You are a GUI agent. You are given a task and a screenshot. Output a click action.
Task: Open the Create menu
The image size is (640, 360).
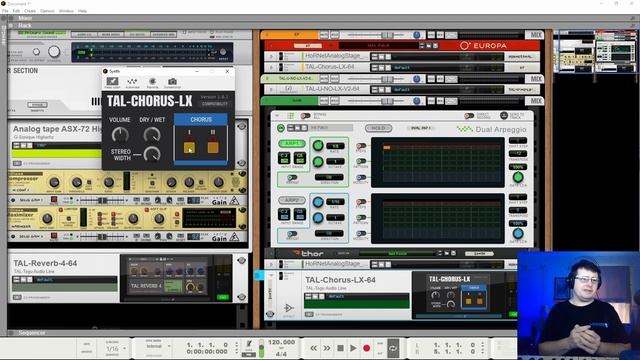coord(30,11)
